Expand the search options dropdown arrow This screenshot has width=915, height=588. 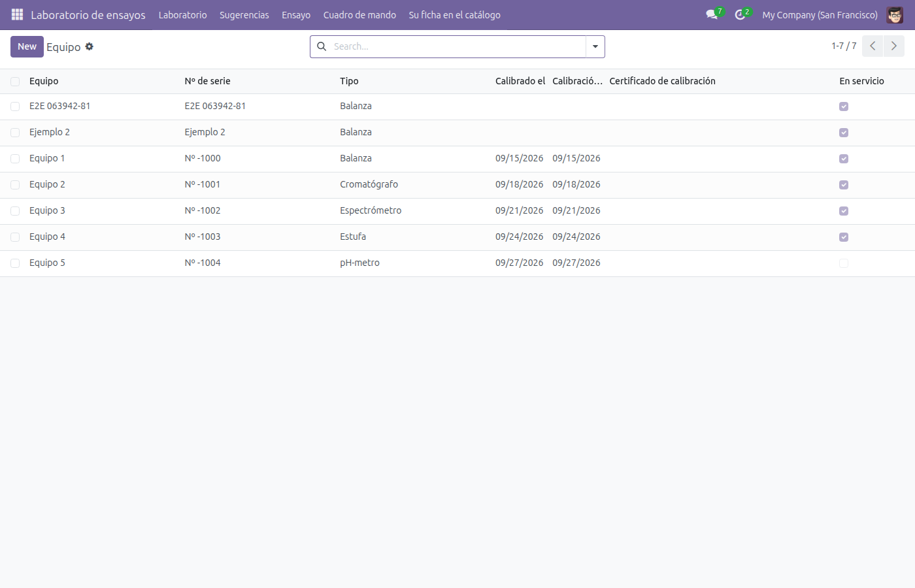[x=595, y=46]
